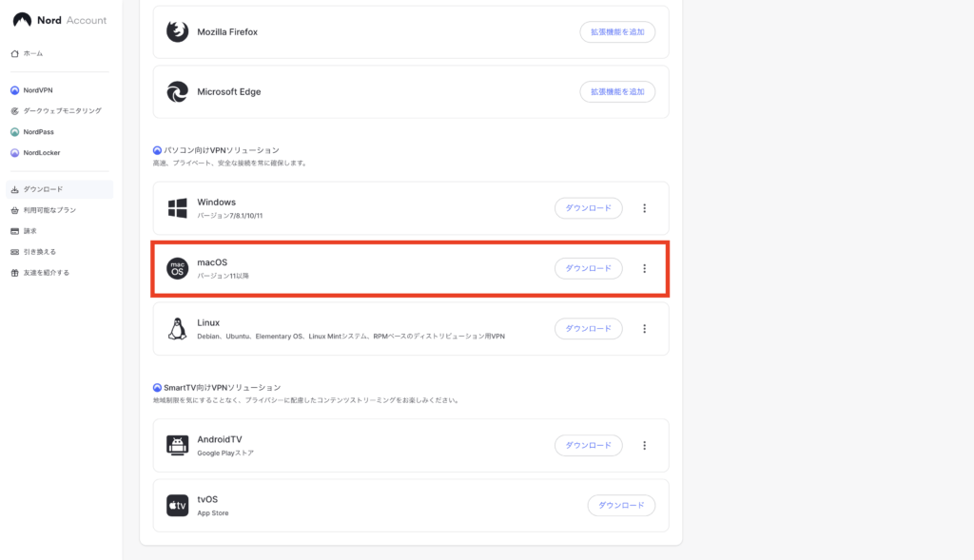Click the Windows version text バージョン7/8.1/10/11
Viewport: 974px width, 560px height.
pyautogui.click(x=230, y=216)
